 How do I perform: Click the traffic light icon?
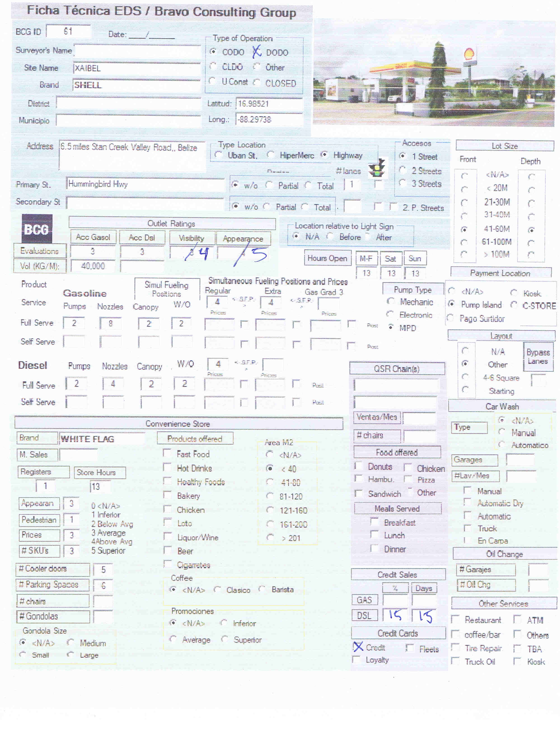pyautogui.click(x=377, y=168)
